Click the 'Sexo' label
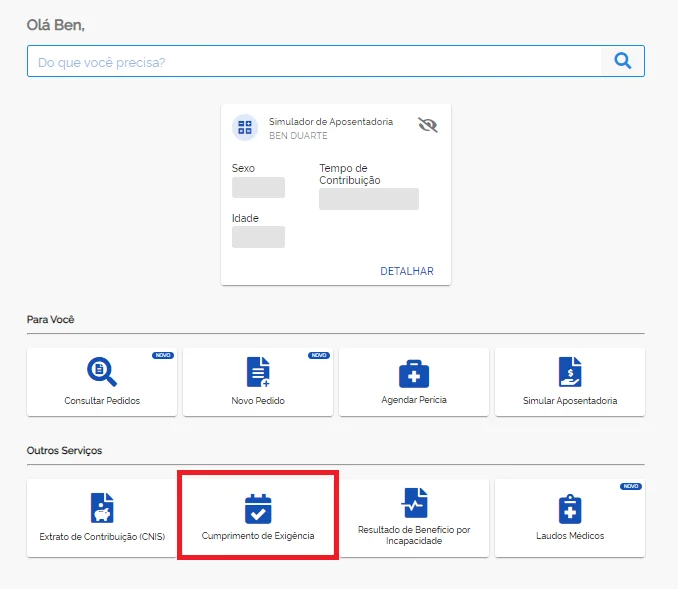 click(x=243, y=168)
